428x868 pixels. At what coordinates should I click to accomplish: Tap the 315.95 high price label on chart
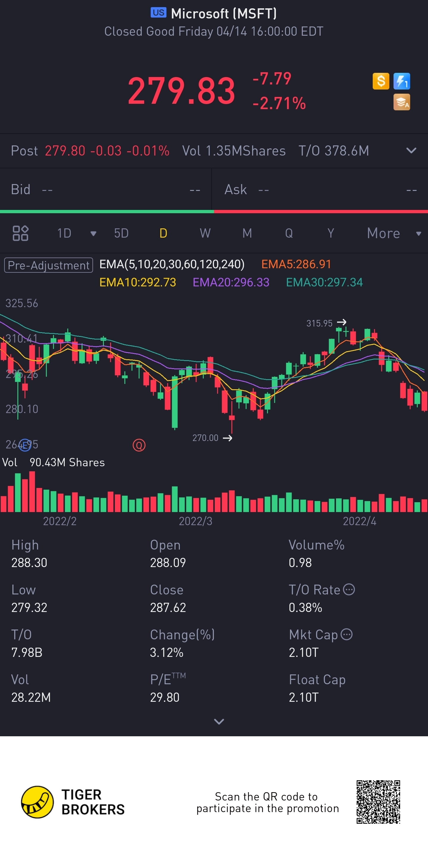pos(319,324)
